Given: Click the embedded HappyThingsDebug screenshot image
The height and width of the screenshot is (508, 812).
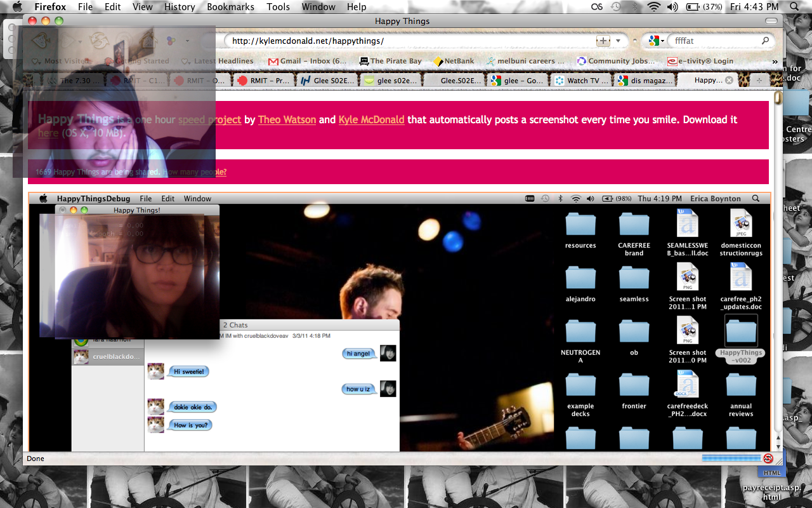Looking at the screenshot, I should tap(400, 322).
